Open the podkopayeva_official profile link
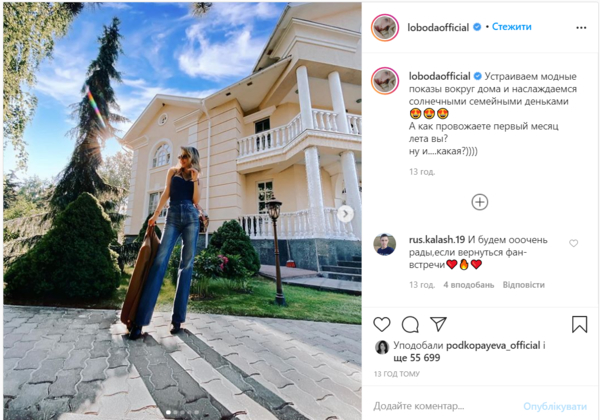Viewport: 600px width, 420px height. [x=493, y=345]
